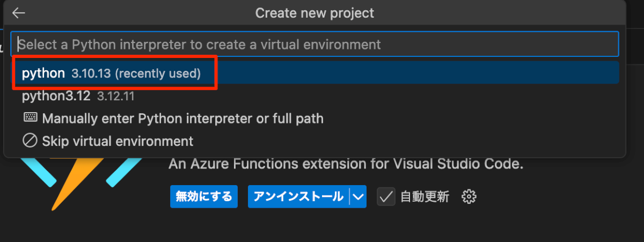Viewport: 644px width, 242px height.
Task: Click the Create new project title
Action: tap(314, 13)
